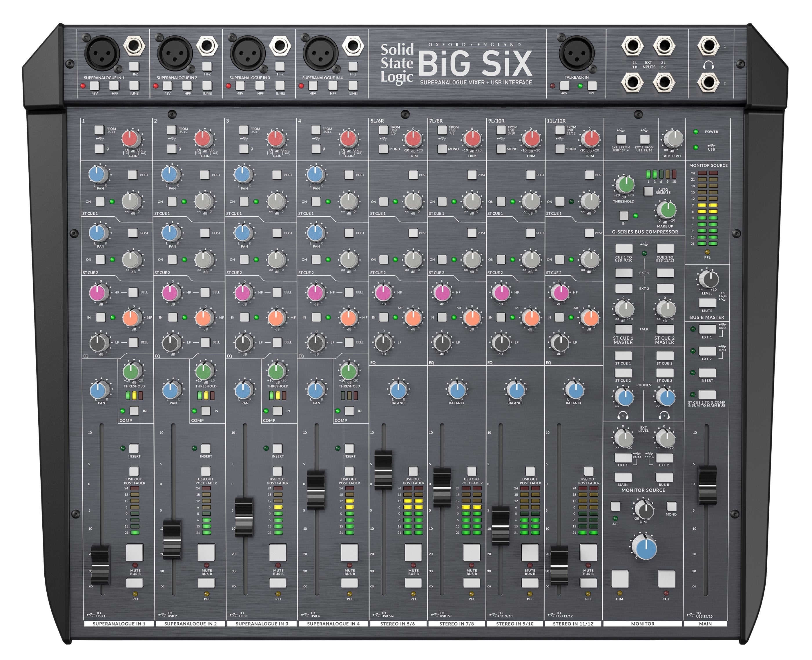The image size is (812, 660).
Task: Switch HF to BELL on channel 2
Action: (205, 292)
